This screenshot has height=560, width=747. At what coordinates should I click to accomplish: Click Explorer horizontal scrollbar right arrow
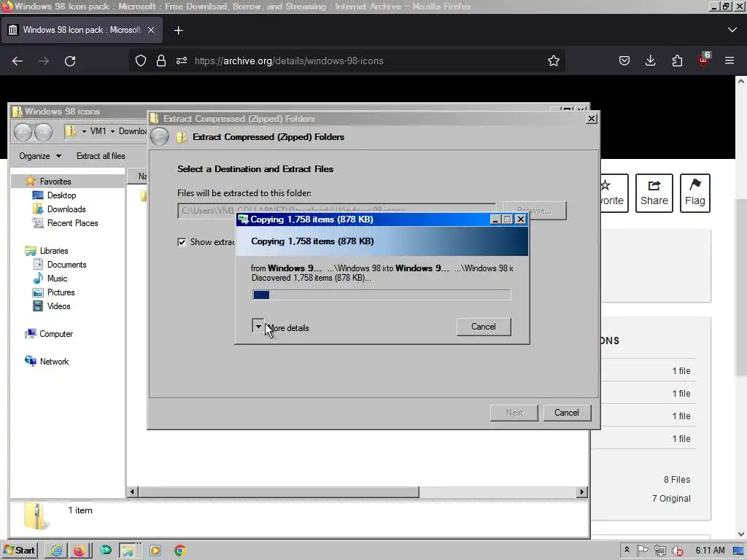click(581, 492)
